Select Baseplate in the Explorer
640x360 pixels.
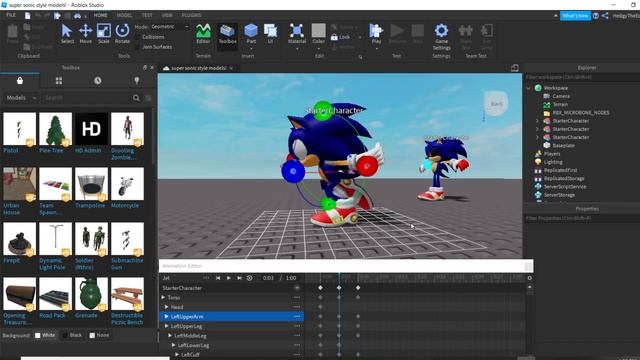pos(563,145)
